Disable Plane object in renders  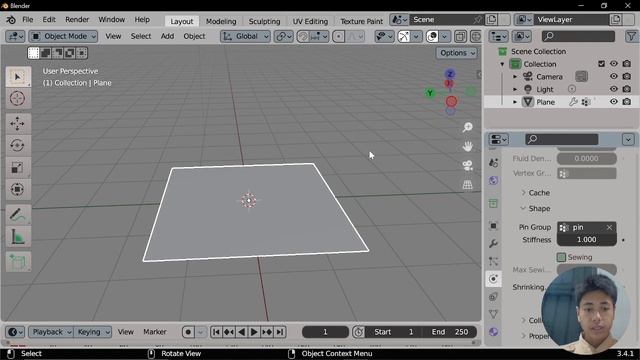click(627, 102)
